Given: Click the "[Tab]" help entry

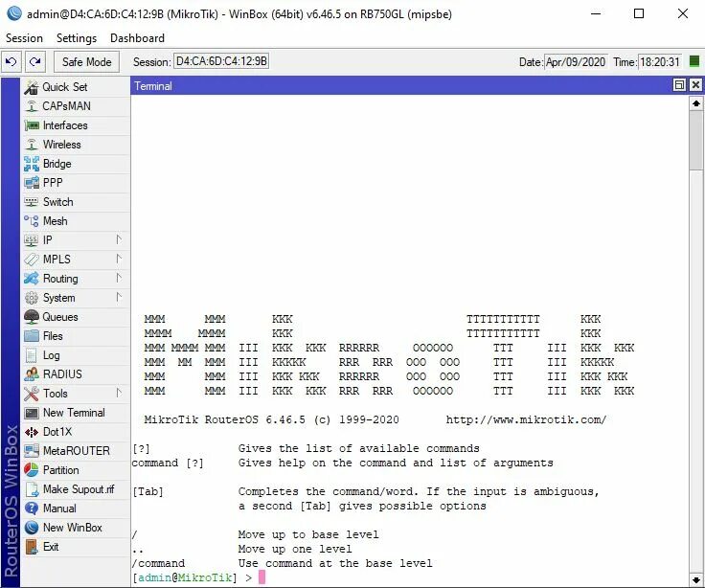Looking at the screenshot, I should (148, 491).
